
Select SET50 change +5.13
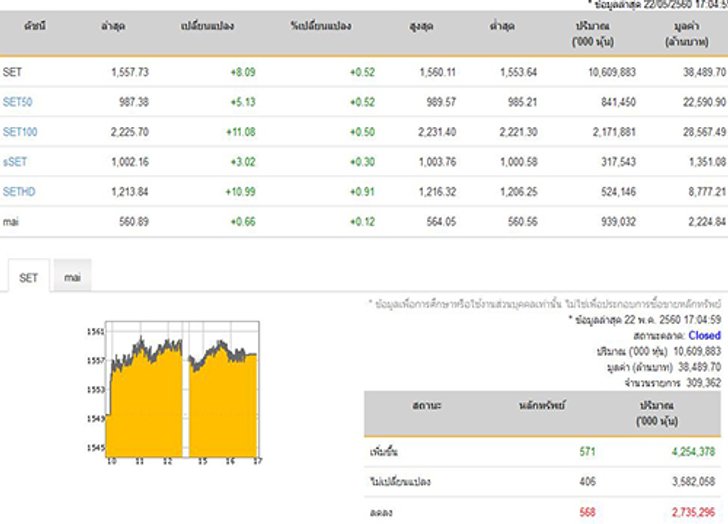[x=243, y=102]
